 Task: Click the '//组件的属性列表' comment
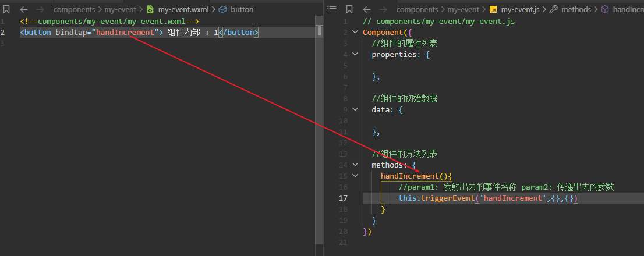(405, 43)
